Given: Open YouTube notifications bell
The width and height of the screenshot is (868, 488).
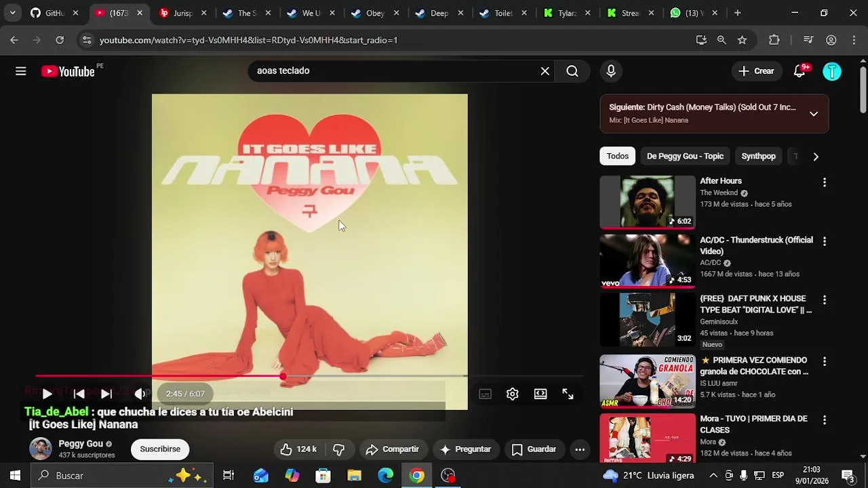Looking at the screenshot, I should pyautogui.click(x=800, y=71).
